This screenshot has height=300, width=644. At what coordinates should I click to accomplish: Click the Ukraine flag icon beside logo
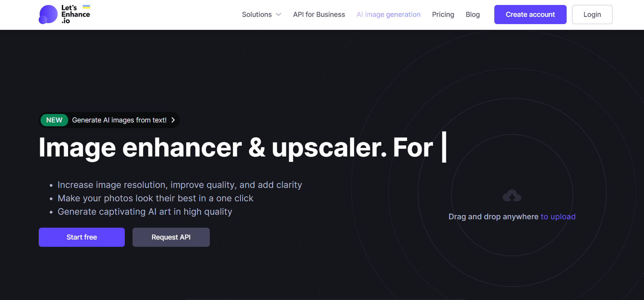click(87, 7)
